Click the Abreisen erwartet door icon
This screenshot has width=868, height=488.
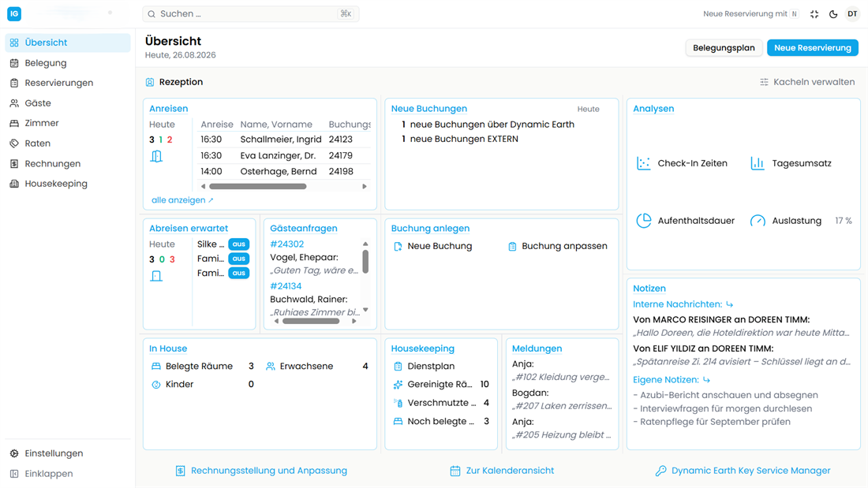pos(157,276)
